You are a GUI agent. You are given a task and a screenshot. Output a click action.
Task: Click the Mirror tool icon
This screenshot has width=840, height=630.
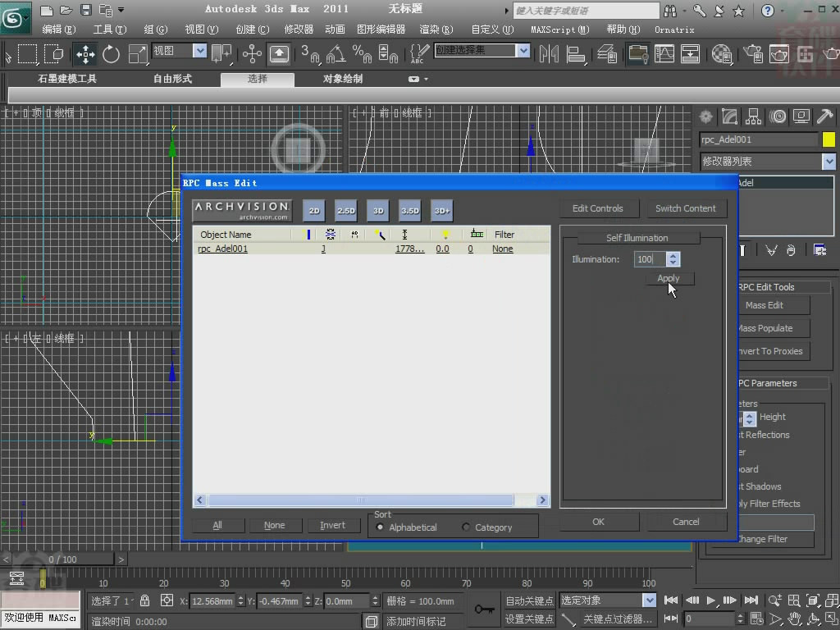[x=549, y=54]
